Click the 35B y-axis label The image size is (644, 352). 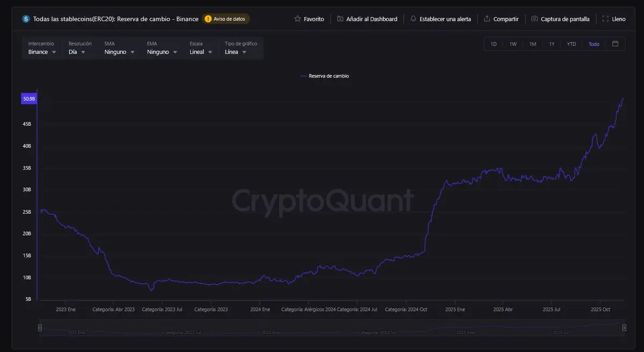[x=27, y=168]
